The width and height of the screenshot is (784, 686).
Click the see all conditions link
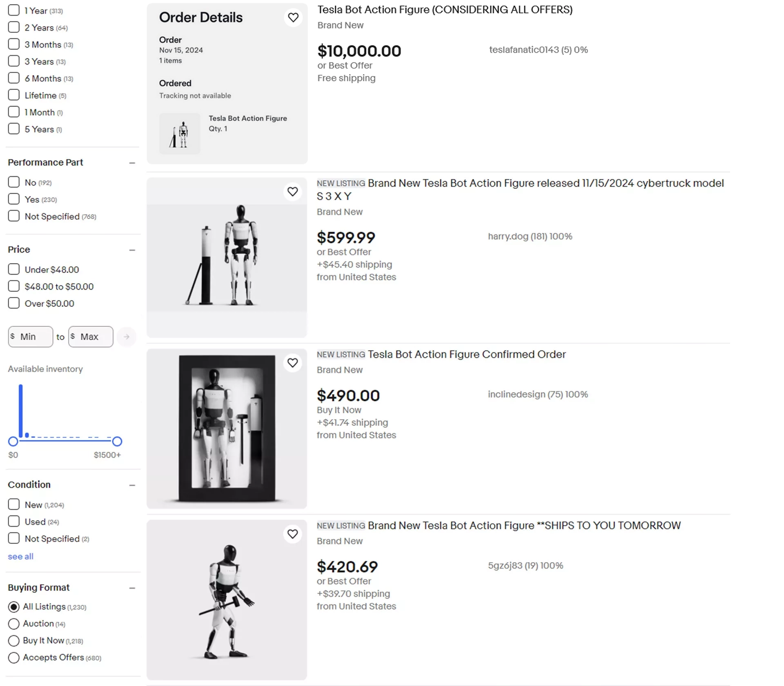click(20, 556)
